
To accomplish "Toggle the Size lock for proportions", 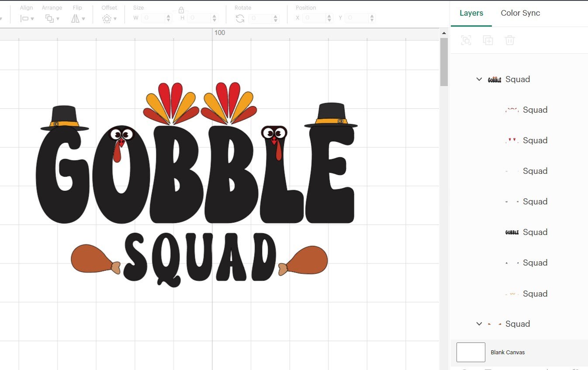I will (x=181, y=10).
